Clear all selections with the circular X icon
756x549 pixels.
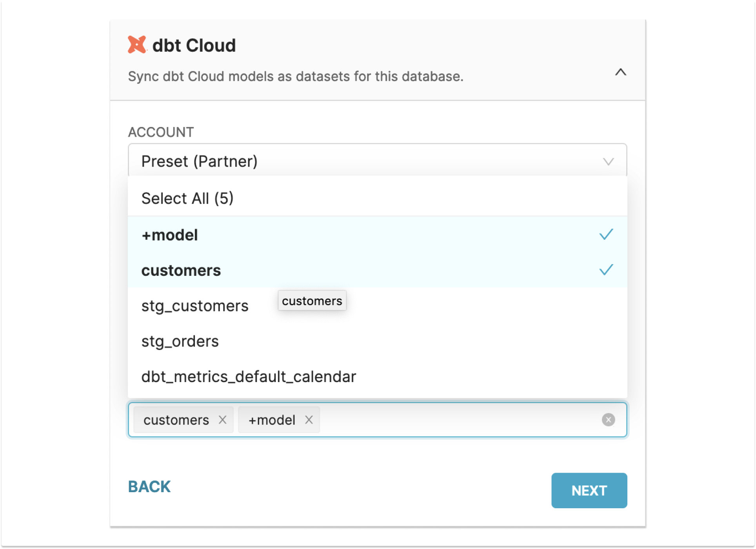[609, 420]
